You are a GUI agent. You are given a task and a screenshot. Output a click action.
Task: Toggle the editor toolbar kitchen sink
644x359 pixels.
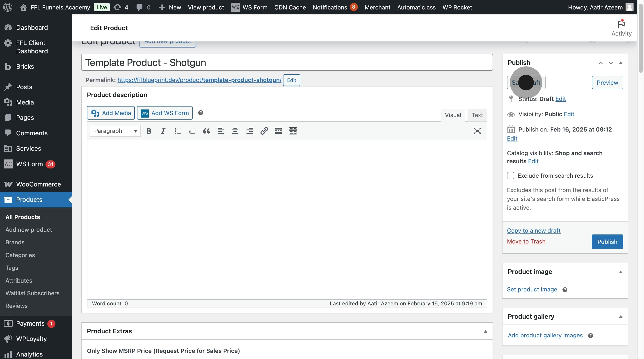point(293,131)
